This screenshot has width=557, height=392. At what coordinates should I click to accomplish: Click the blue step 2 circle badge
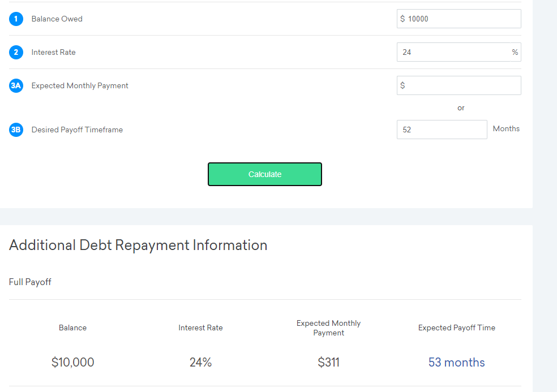16,52
